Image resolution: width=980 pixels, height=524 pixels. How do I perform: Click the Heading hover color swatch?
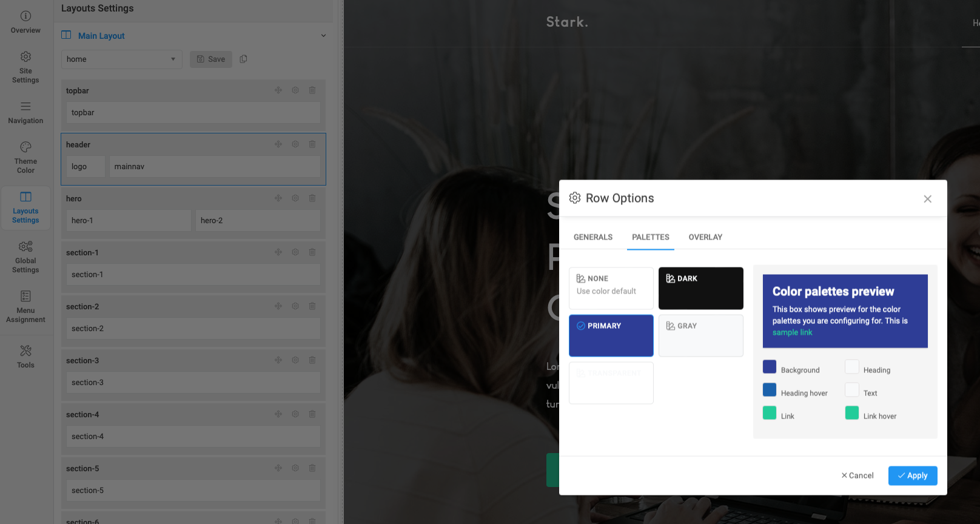click(x=770, y=390)
